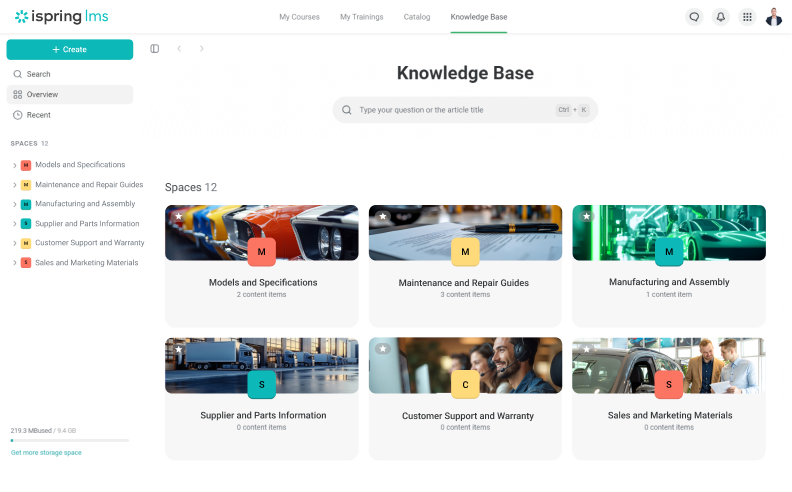Click the teal S badge on Supplier and Parts Information card

[262, 384]
